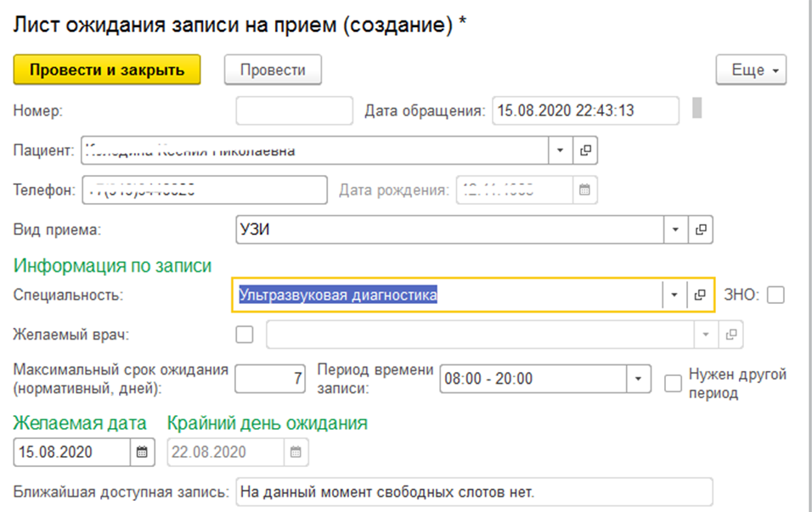Click the Провести button
This screenshot has width=812, height=512.
[273, 70]
